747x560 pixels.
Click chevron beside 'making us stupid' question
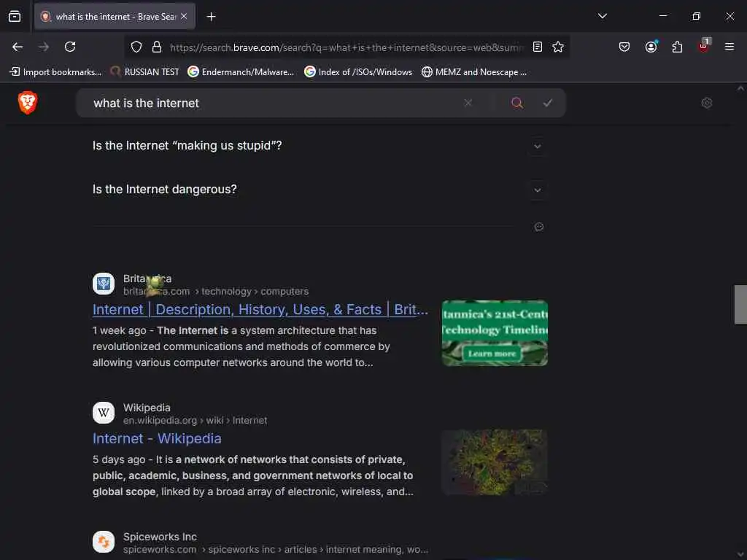point(538,146)
